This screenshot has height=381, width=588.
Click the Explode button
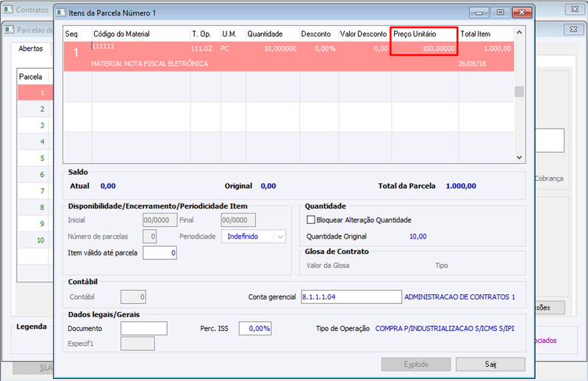click(x=416, y=364)
